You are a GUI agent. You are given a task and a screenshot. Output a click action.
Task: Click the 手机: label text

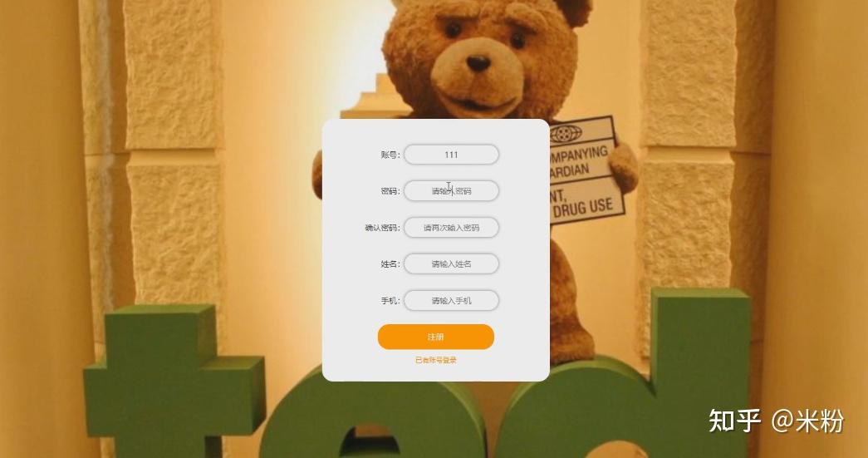coord(390,301)
